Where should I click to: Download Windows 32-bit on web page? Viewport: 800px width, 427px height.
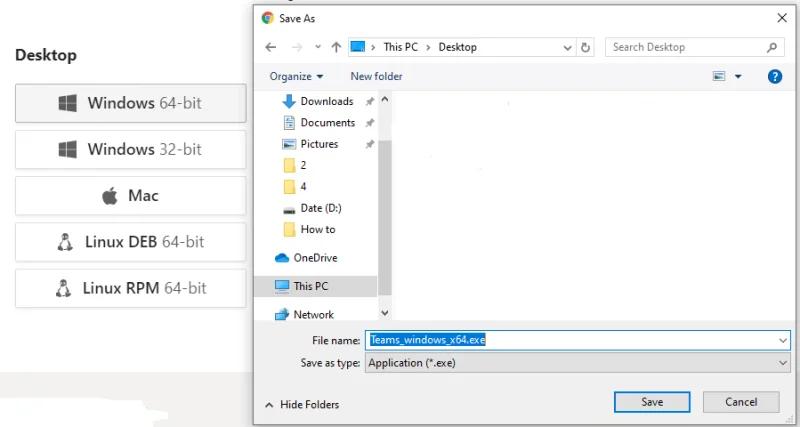pos(131,149)
